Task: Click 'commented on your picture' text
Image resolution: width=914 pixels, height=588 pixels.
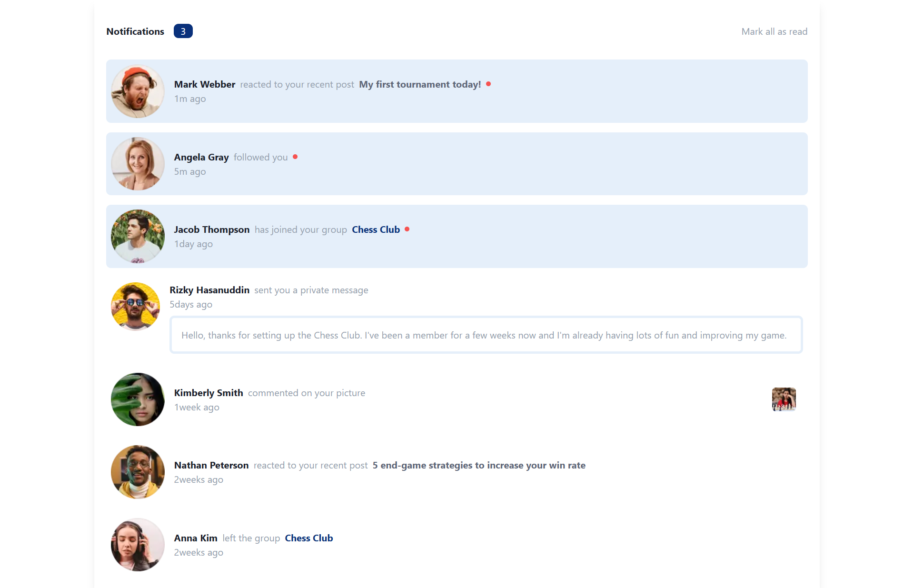Action: point(307,393)
